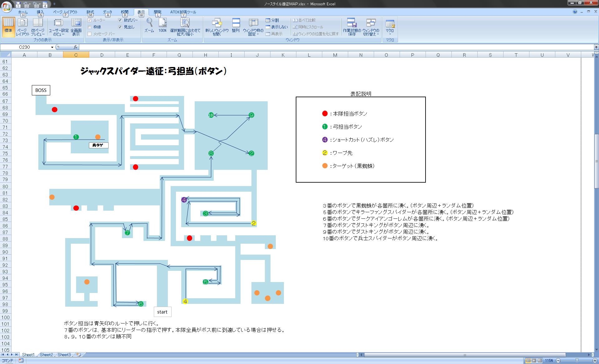Switch to Sheet2 tab
Image resolution: width=599 pixels, height=364 pixels.
click(x=46, y=355)
